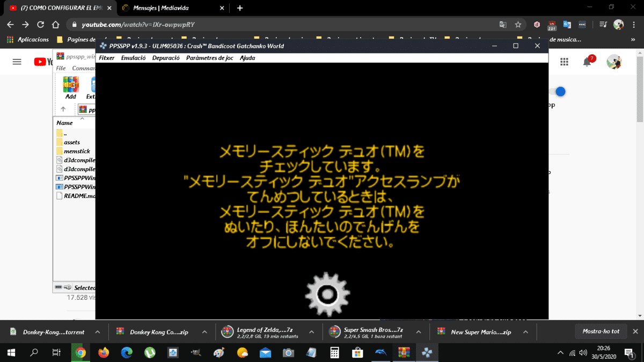Open Windows taskbar search
Screen dimensions: 644x362
pyautogui.click(x=34, y=352)
